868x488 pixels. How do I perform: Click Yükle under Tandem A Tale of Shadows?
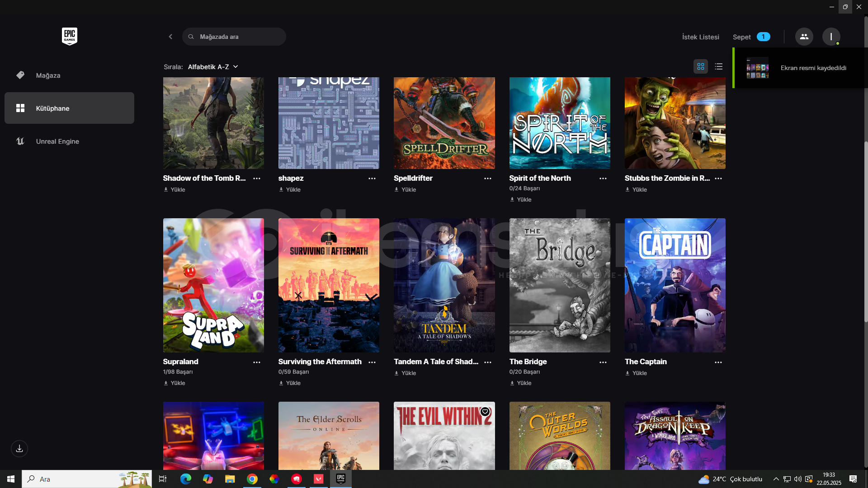(x=406, y=373)
